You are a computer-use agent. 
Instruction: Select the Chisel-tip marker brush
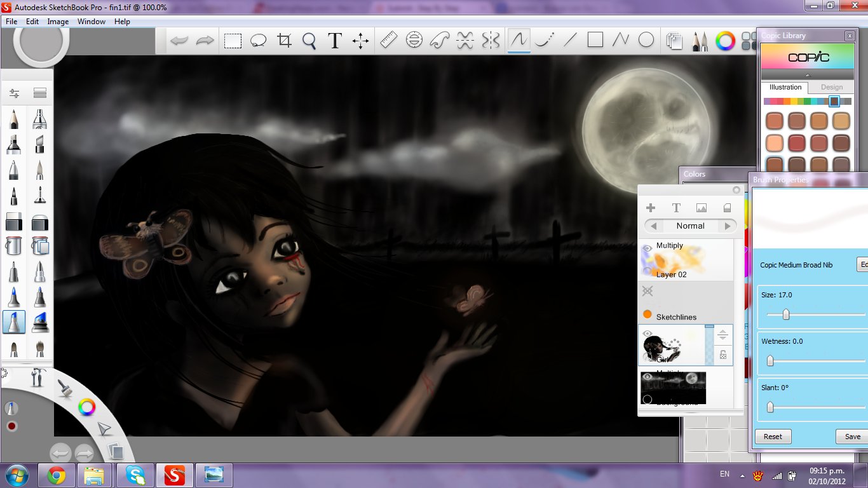(14, 144)
